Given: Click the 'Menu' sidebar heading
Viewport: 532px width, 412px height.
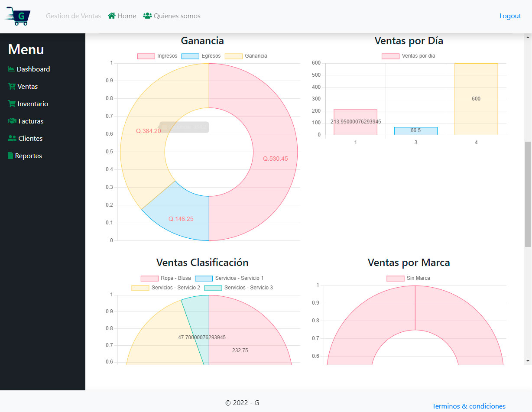Looking at the screenshot, I should tap(26, 49).
